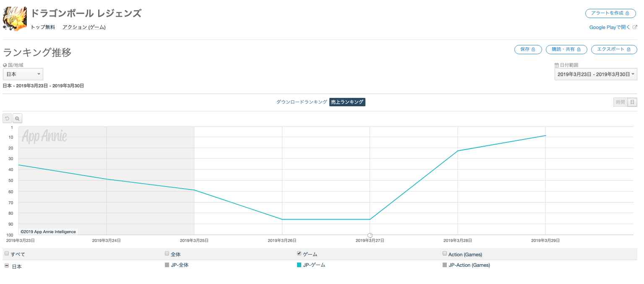Click the JP-Action (Games) gray swatch
The height and width of the screenshot is (284, 644).
(445, 265)
